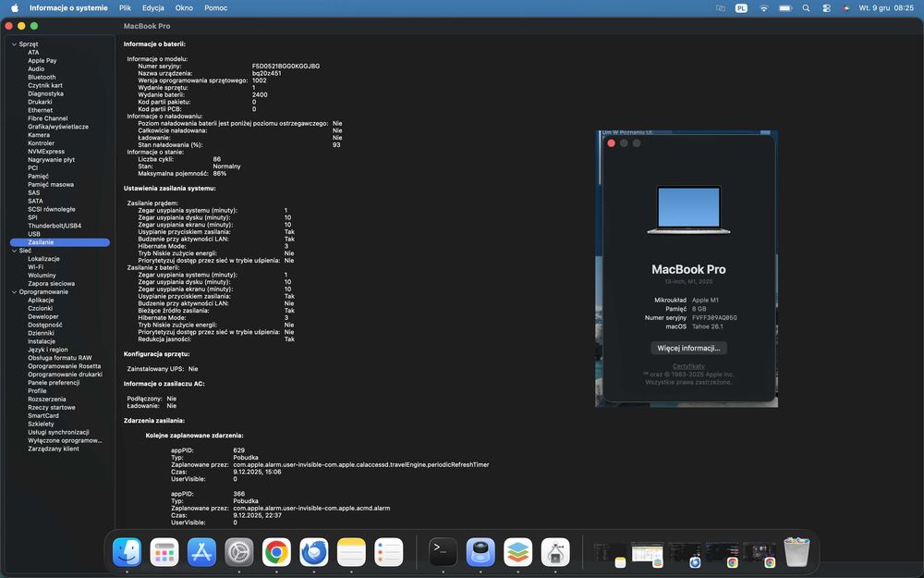Image resolution: width=924 pixels, height=578 pixels.
Task: Open Thunderbird mail from the Dock
Action: click(x=314, y=552)
